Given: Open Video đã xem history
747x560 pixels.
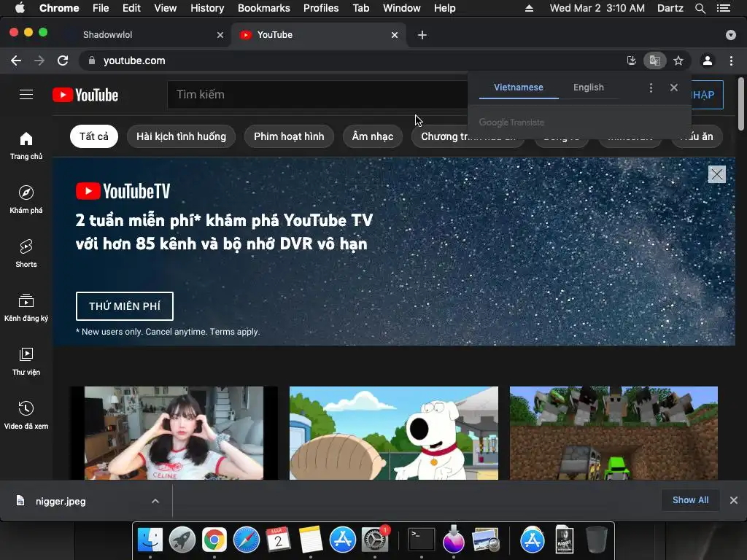Looking at the screenshot, I should pos(26,415).
